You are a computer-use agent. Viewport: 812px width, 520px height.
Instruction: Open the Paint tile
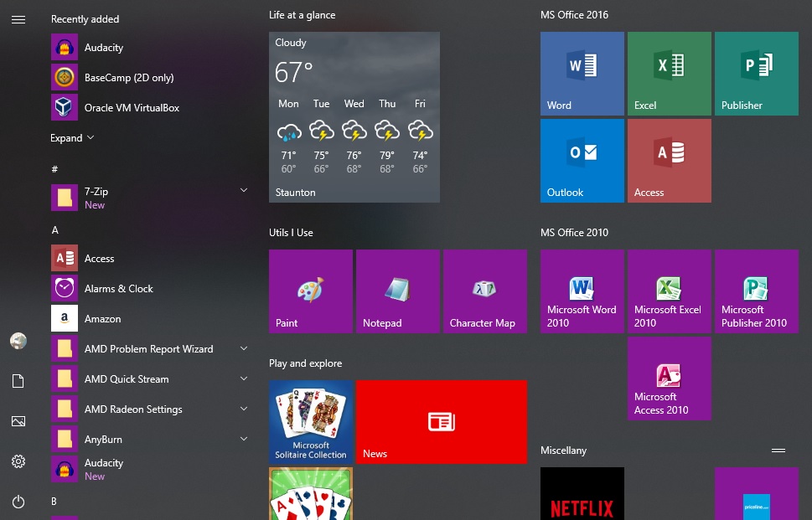(x=310, y=291)
